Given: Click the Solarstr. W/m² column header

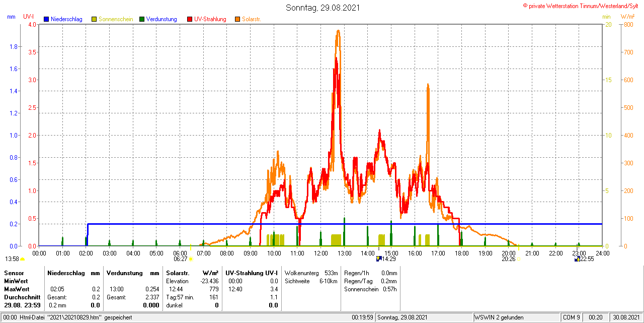Looking at the screenshot, I should click(192, 273).
